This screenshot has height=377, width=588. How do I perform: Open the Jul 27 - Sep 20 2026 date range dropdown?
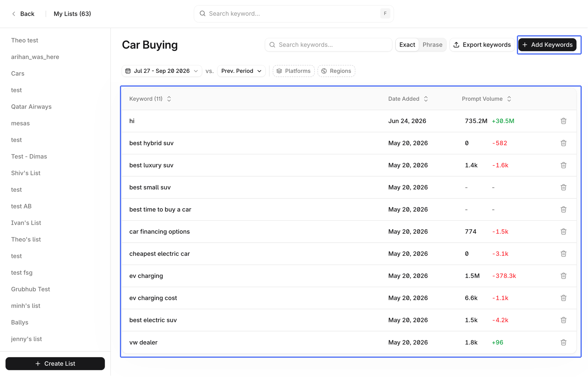point(162,71)
